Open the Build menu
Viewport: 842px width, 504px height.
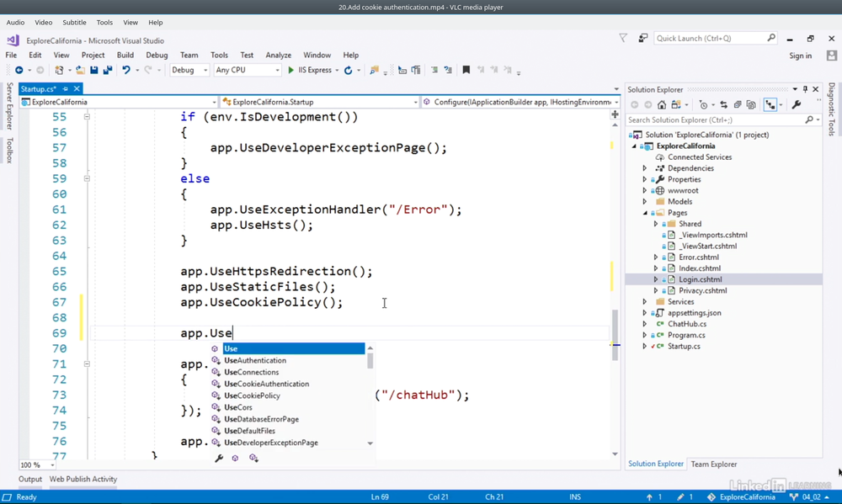(x=125, y=56)
